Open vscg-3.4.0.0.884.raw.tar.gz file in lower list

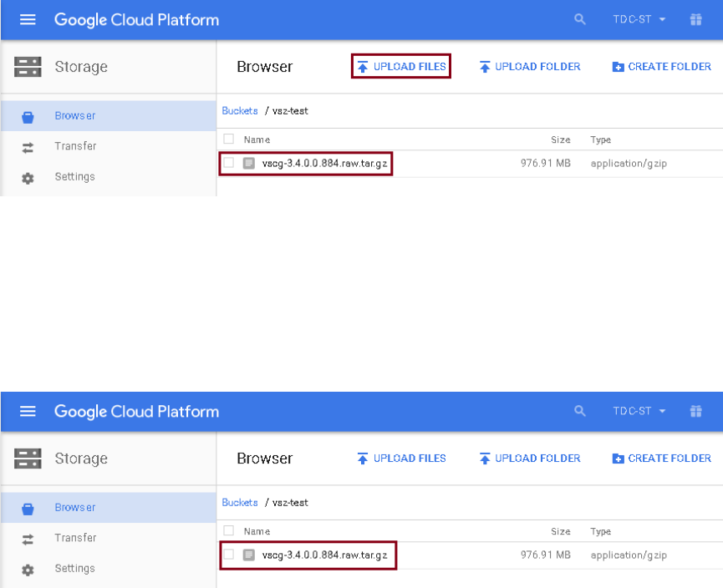[x=324, y=555]
